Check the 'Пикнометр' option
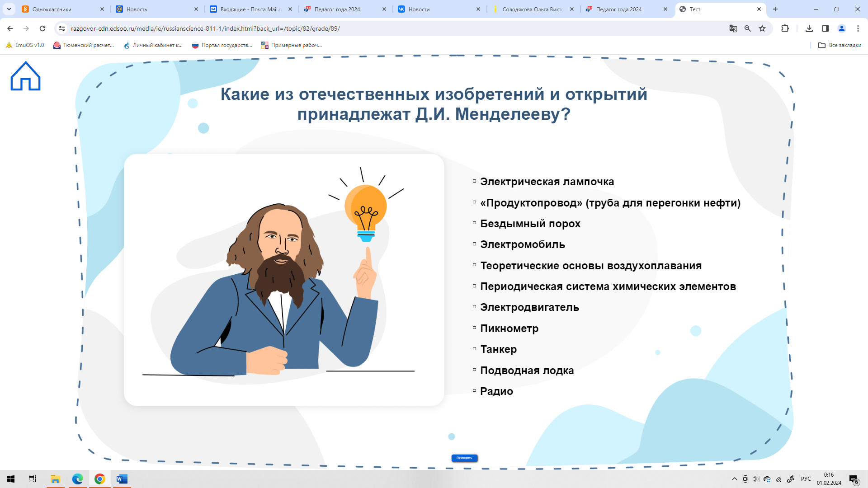The image size is (868, 488). (x=474, y=328)
